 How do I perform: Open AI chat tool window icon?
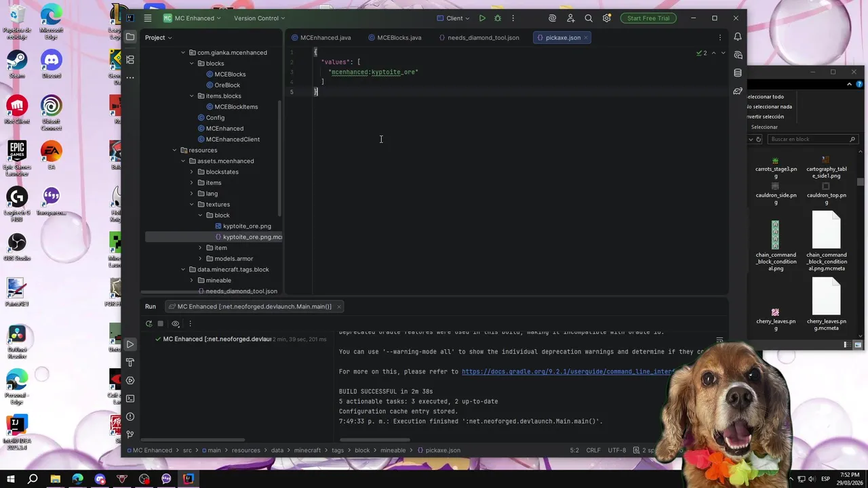tap(738, 55)
